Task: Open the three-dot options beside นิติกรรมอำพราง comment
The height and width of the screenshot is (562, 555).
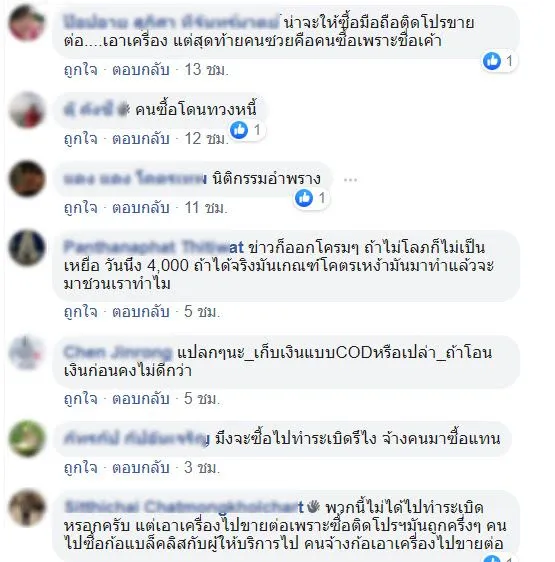Action: coord(350,180)
